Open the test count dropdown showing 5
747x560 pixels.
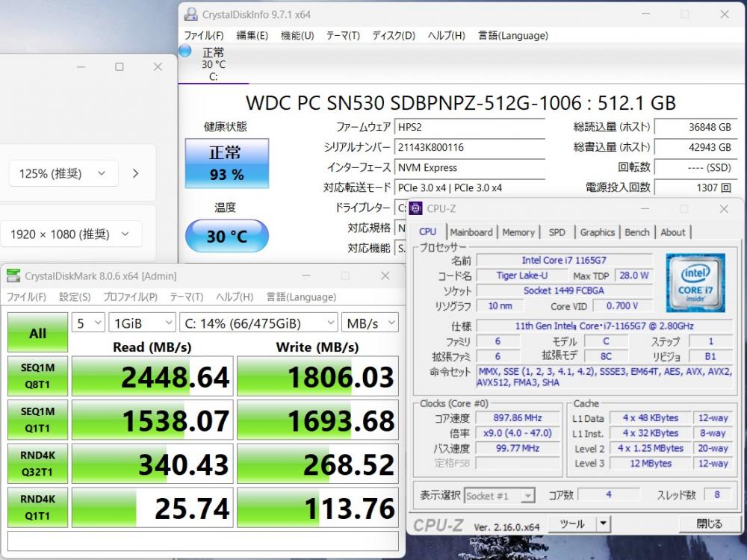tap(89, 323)
